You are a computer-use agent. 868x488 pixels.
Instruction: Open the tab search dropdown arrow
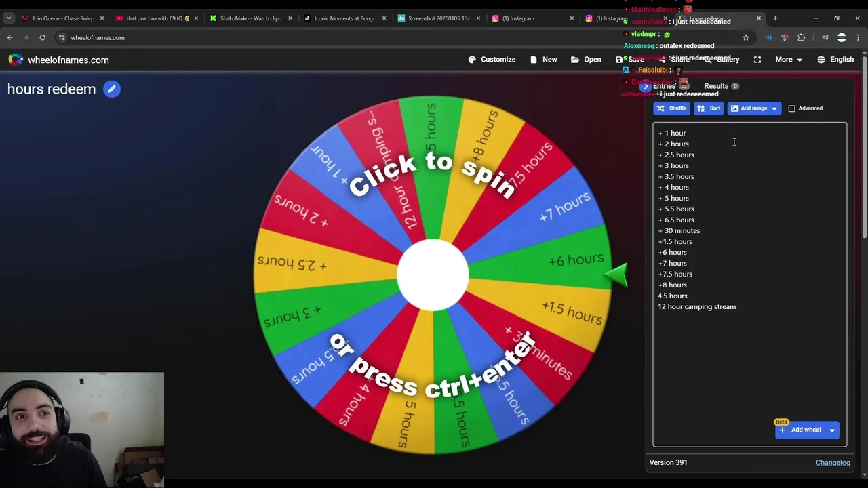pyautogui.click(x=9, y=18)
